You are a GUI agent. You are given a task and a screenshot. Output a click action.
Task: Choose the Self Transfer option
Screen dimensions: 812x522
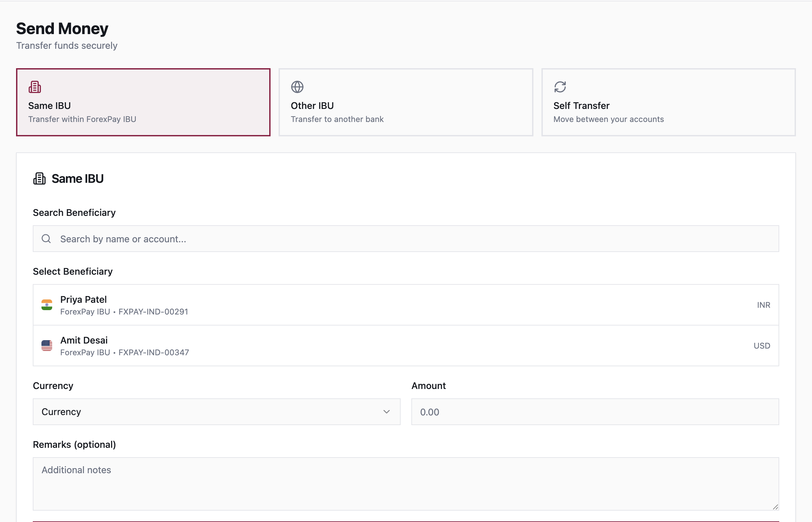668,102
